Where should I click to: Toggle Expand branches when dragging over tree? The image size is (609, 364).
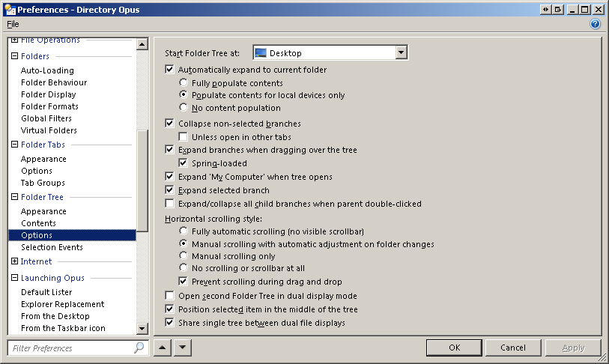click(169, 150)
